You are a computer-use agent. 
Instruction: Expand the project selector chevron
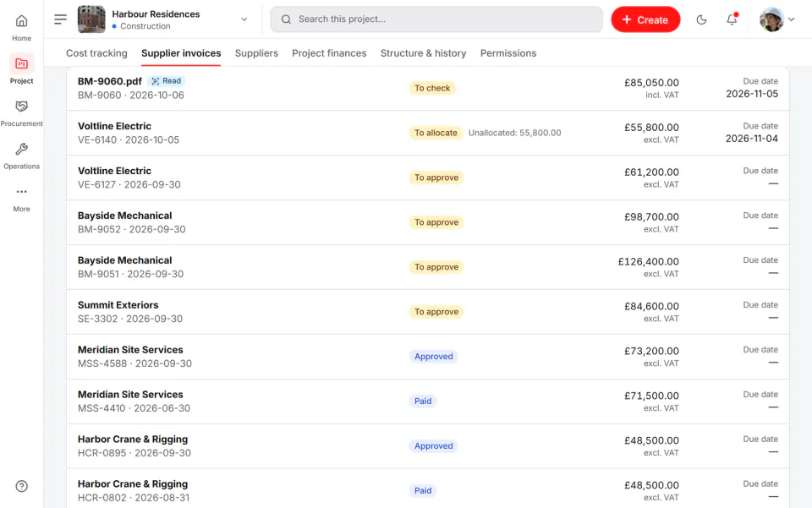click(244, 19)
